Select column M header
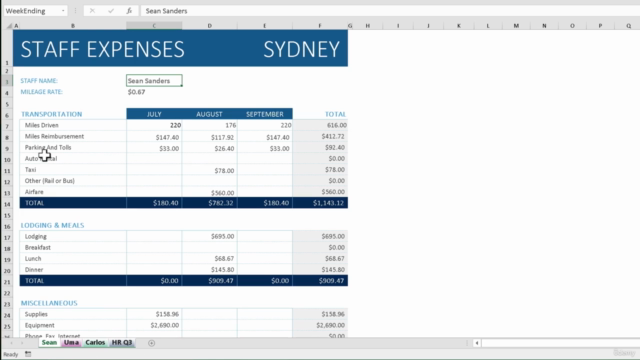The height and width of the screenshot is (360, 640). [x=516, y=26]
